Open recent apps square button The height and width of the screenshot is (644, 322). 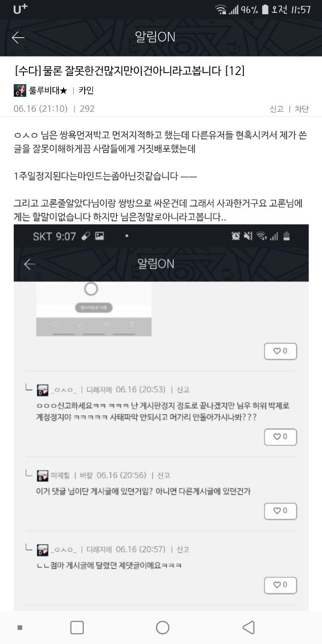click(x=77, y=627)
